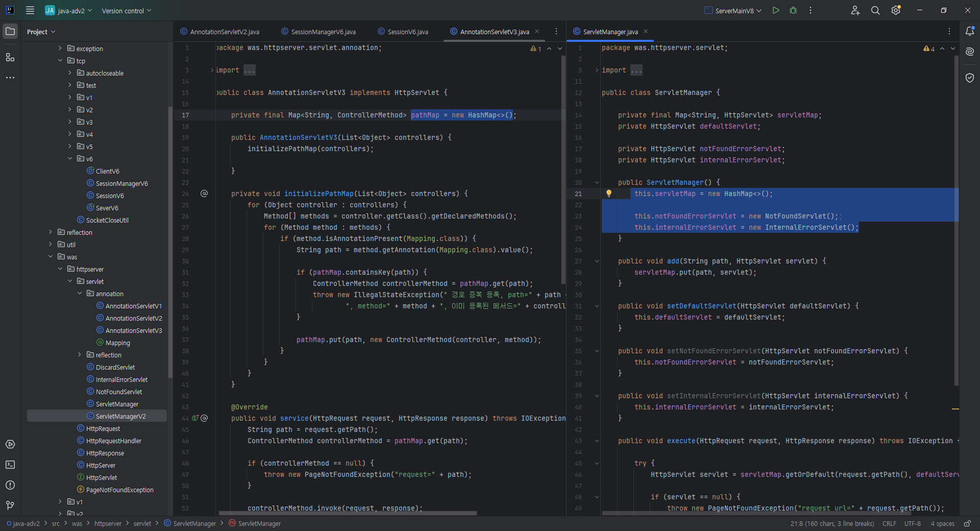This screenshot has width=980, height=531.
Task: Close the ServletManager.java tab
Action: tap(646, 31)
